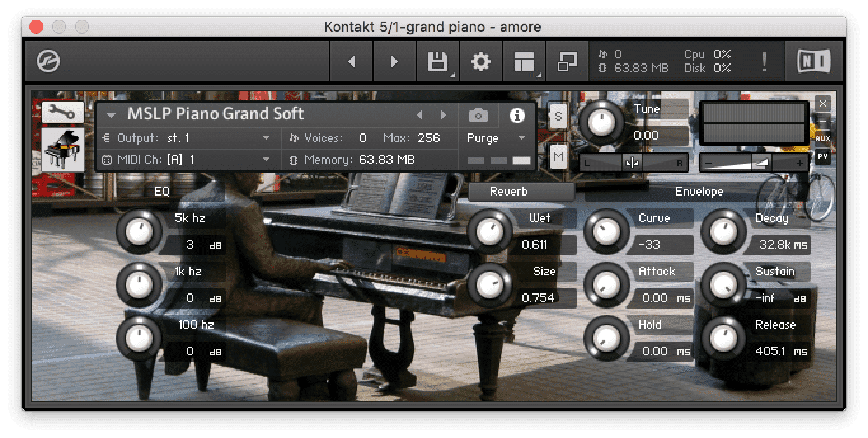Click the reverb Size knob
Screen dimensions: 868x438
[x=489, y=284]
